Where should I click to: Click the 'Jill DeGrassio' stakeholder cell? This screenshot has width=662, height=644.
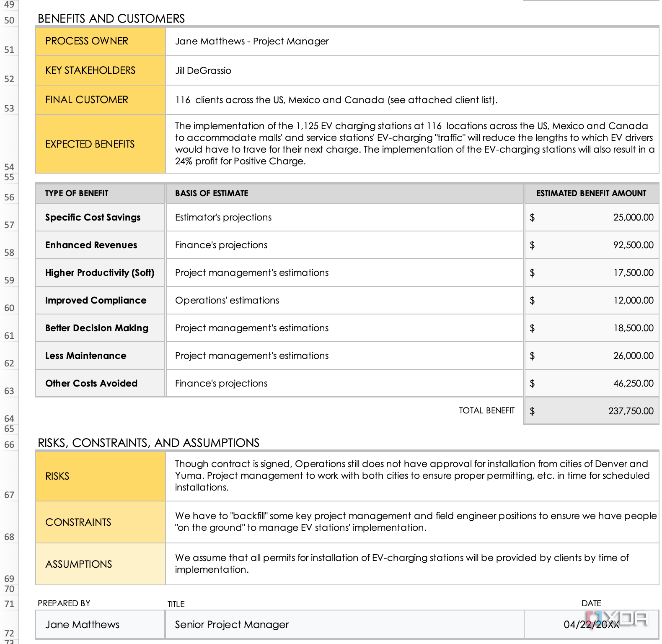[412, 70]
